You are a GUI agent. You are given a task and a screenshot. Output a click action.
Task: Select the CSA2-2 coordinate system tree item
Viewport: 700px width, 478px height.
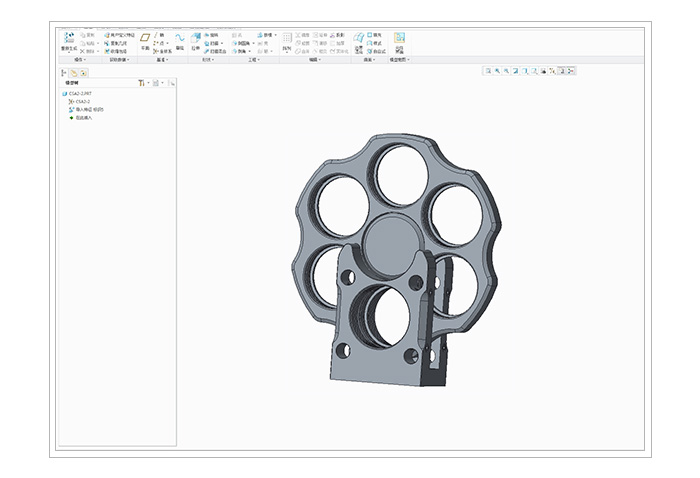click(x=83, y=101)
